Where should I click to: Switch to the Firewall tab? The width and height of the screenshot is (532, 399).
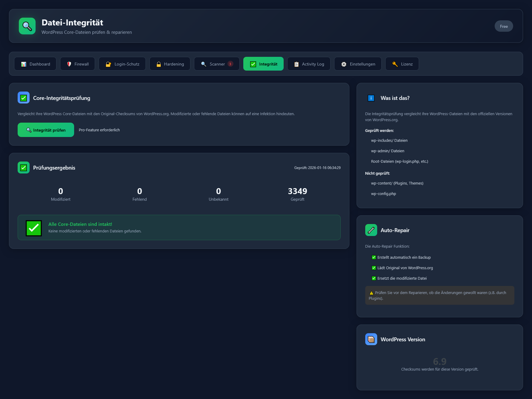coord(77,64)
